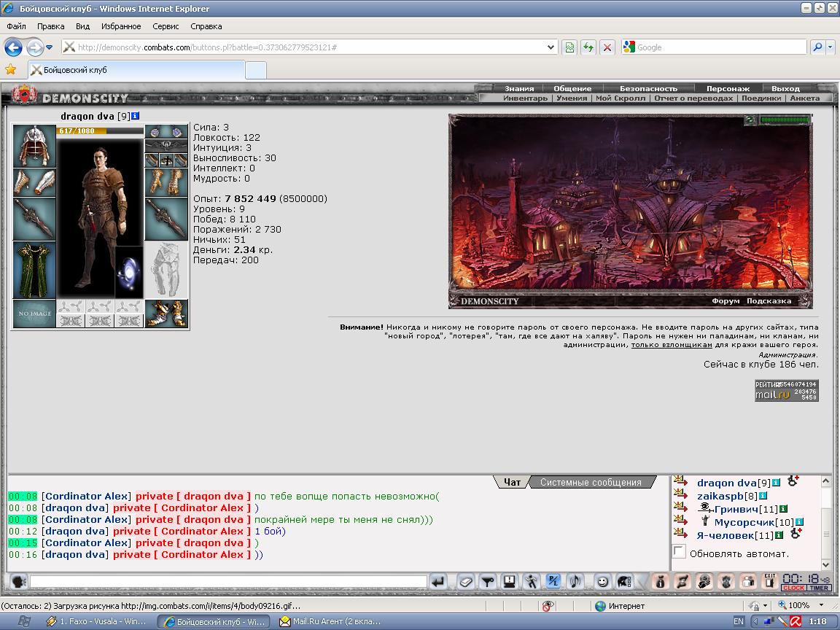The width and height of the screenshot is (840, 630).
Task: Click the filter funnel icon in chat toolbar
Action: click(x=488, y=581)
